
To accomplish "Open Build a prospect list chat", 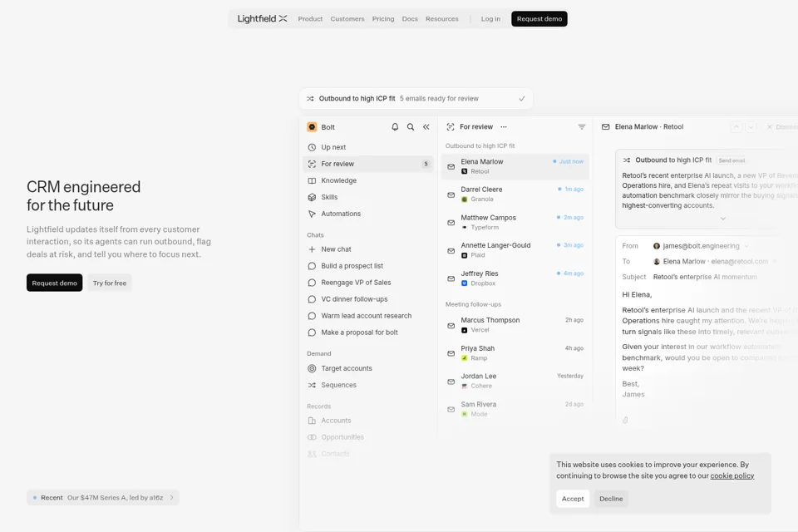I will point(368,266).
